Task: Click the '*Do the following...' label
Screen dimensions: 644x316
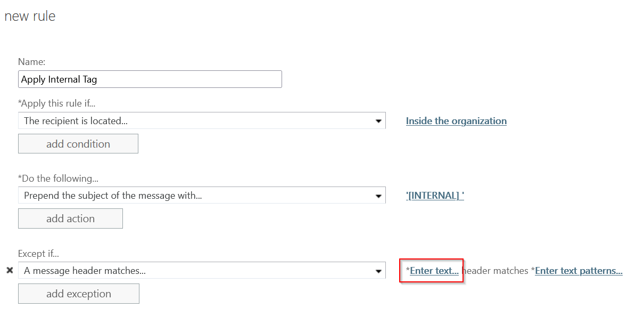Action: [x=58, y=179]
